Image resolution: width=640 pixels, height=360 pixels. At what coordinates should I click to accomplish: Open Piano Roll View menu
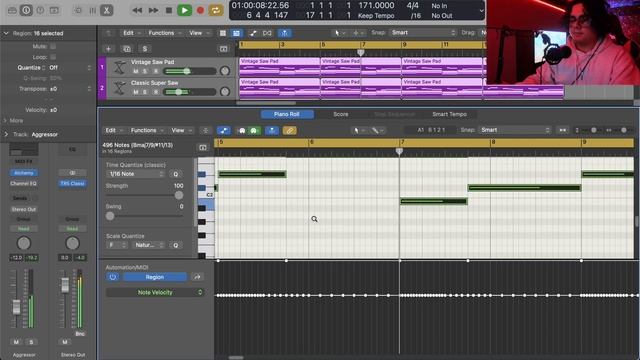(x=181, y=130)
